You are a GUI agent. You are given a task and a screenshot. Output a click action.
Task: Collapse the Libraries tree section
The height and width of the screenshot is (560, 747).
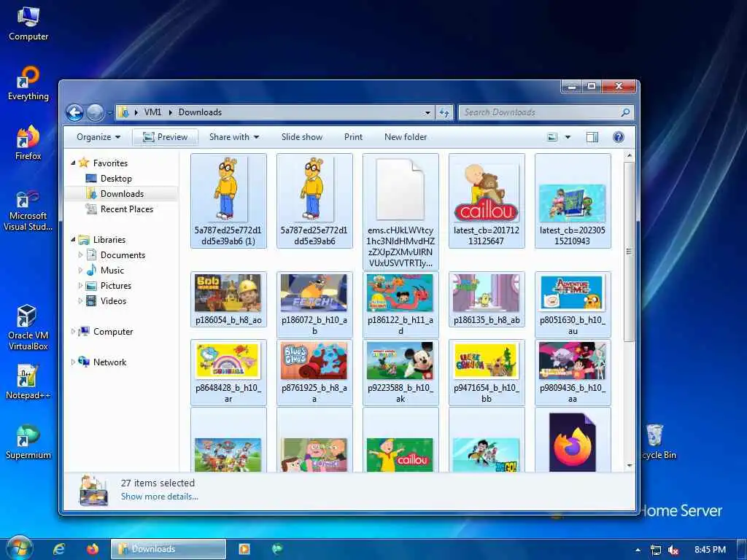[x=73, y=239]
